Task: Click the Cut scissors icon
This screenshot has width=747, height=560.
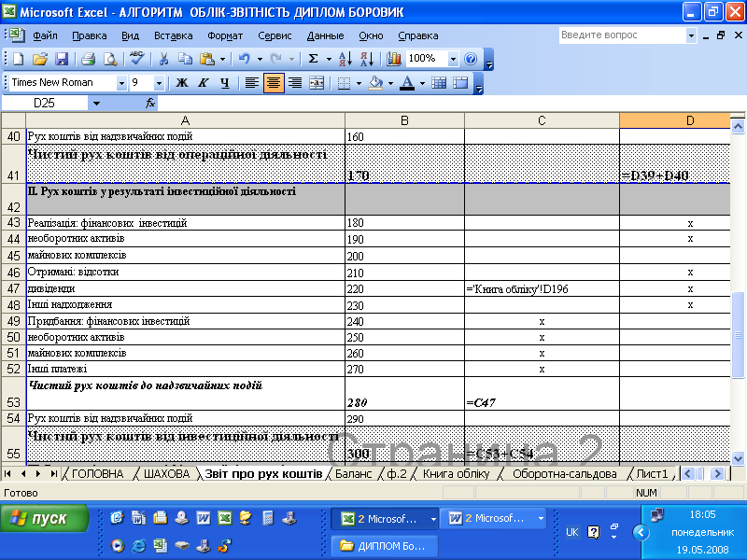Action: (163, 59)
